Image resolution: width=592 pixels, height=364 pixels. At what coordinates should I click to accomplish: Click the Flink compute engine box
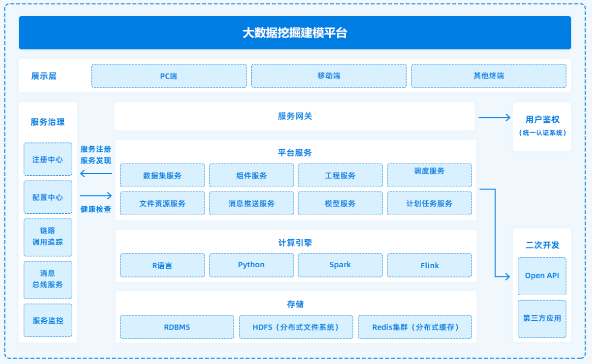[429, 265]
